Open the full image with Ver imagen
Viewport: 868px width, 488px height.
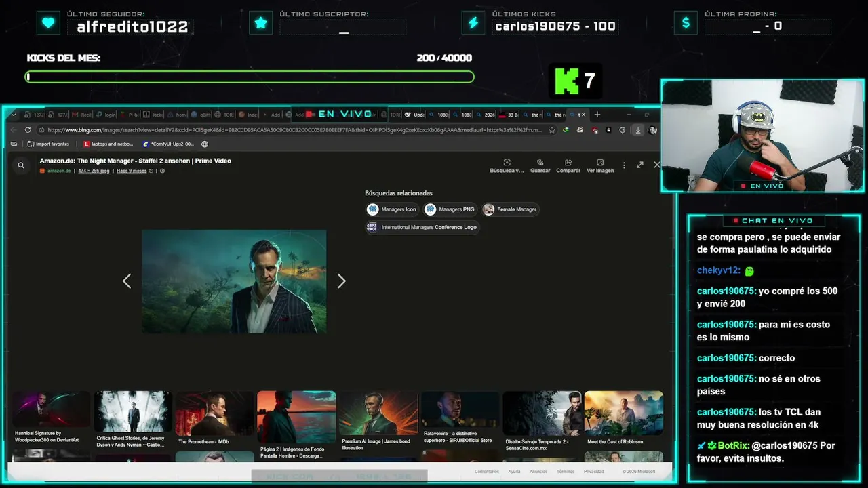point(600,166)
